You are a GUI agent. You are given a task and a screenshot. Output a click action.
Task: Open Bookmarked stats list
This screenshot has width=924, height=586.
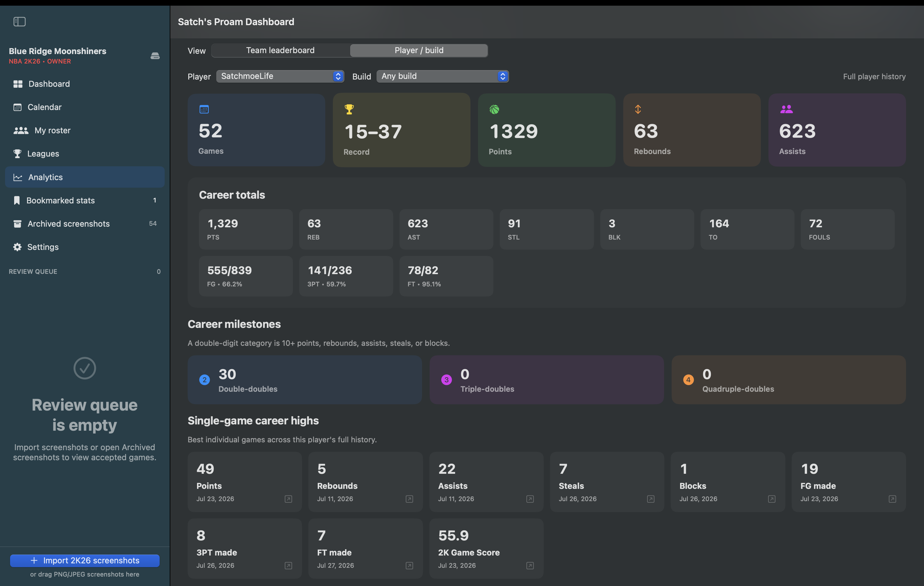point(85,200)
